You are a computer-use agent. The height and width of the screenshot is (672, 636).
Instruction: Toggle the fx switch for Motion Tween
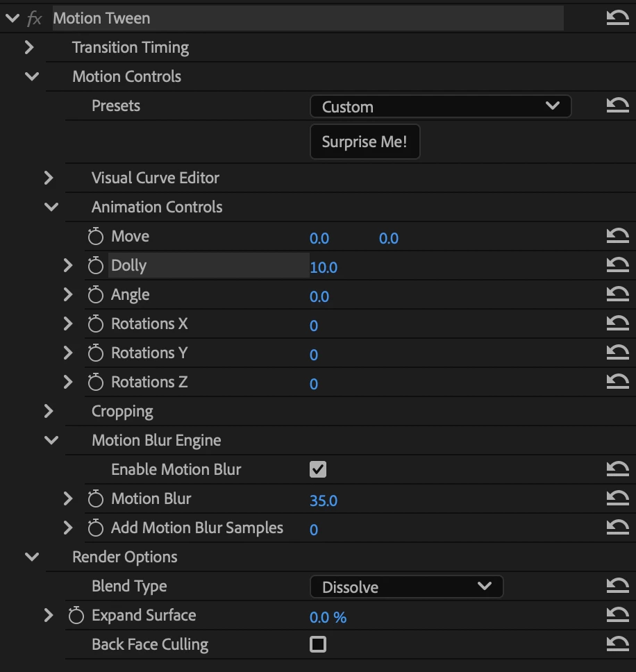coord(34,19)
